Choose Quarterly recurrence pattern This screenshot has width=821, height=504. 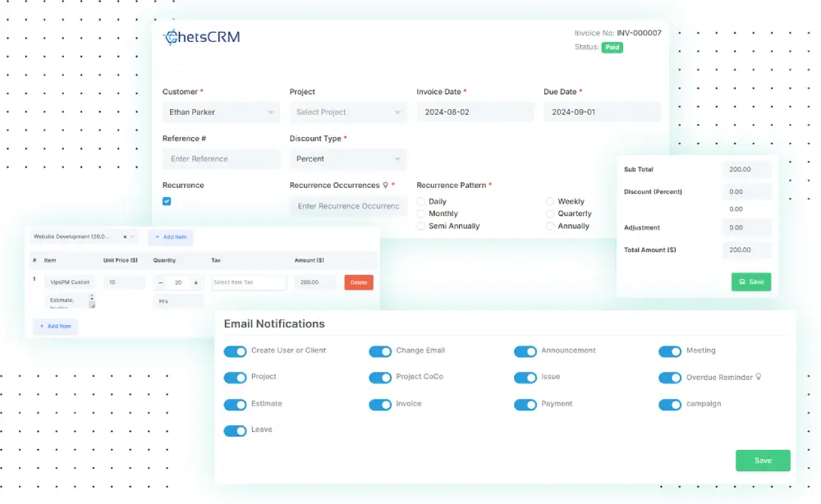(x=550, y=213)
